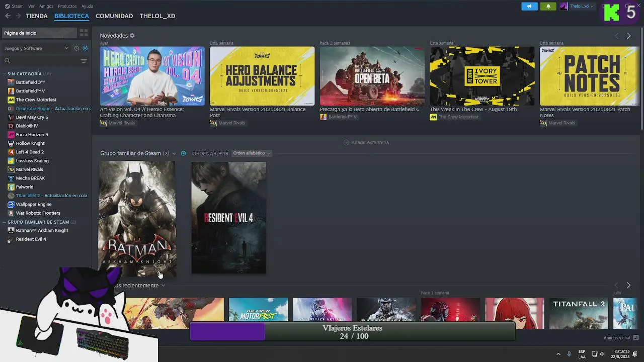Open Resident Evil 4 cover art

(x=229, y=218)
